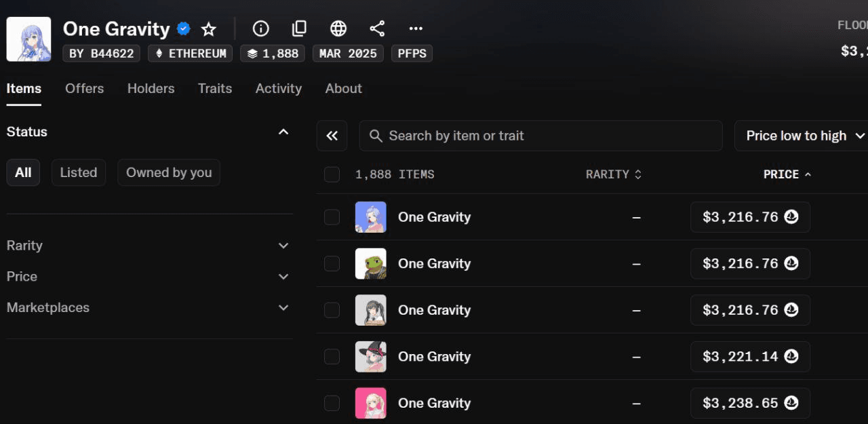
Task: Click the $3,216.76 price on the frog row
Action: coord(741,263)
